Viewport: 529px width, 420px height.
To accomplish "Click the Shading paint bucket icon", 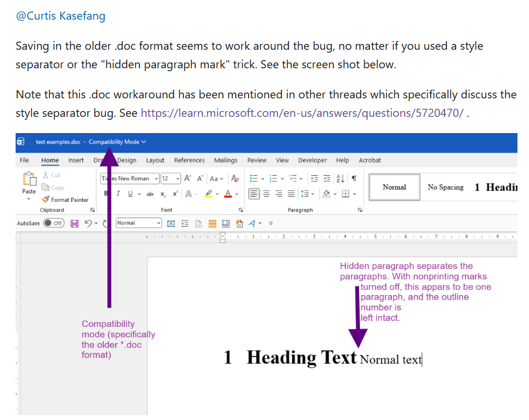I will click(x=326, y=194).
